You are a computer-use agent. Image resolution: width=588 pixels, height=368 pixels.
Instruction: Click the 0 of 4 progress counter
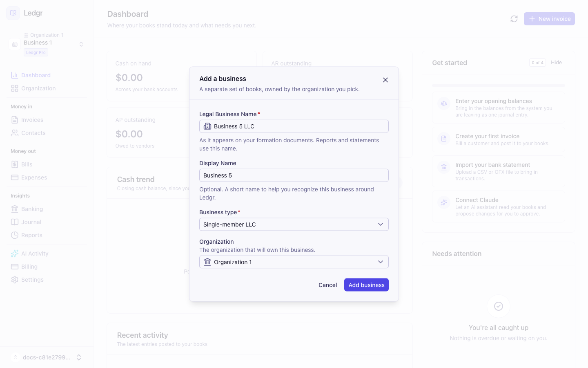(537, 63)
